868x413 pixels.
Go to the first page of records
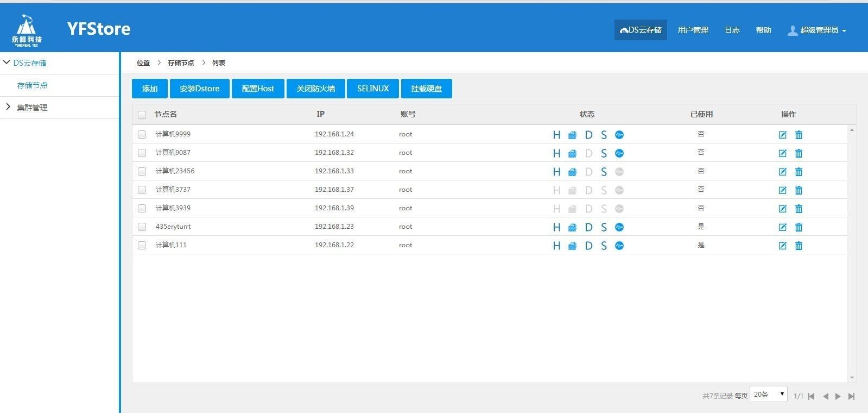point(812,396)
